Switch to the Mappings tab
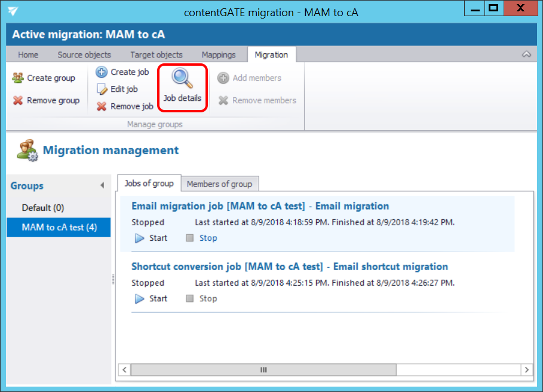This screenshot has height=392, width=543. pos(219,55)
